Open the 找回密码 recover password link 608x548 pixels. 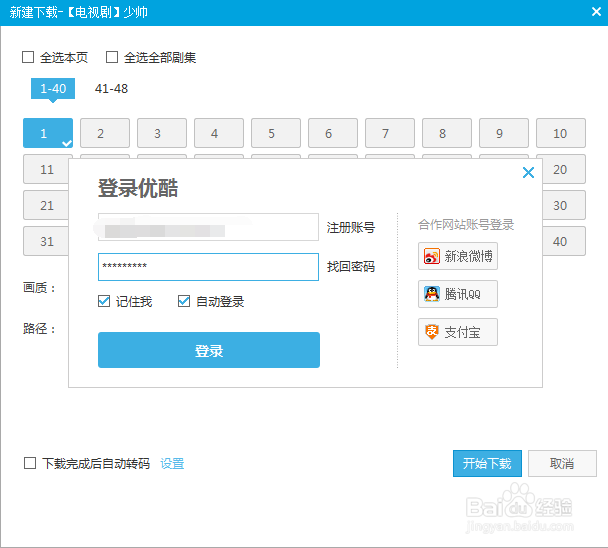click(351, 266)
